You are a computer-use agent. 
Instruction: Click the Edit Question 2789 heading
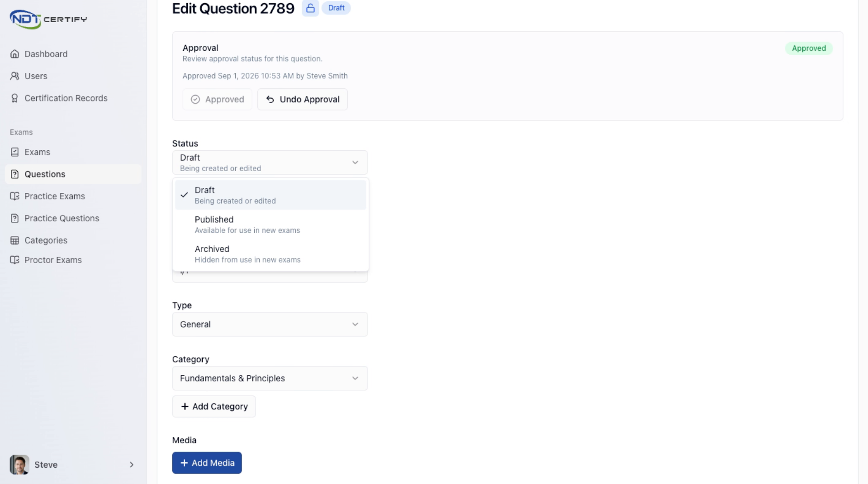[233, 9]
